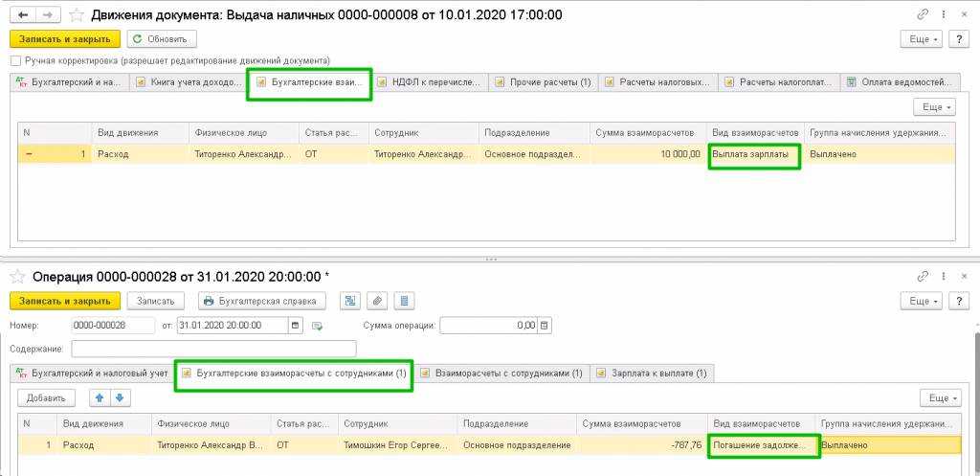
Task: Click the Обновить button
Action: (x=163, y=39)
